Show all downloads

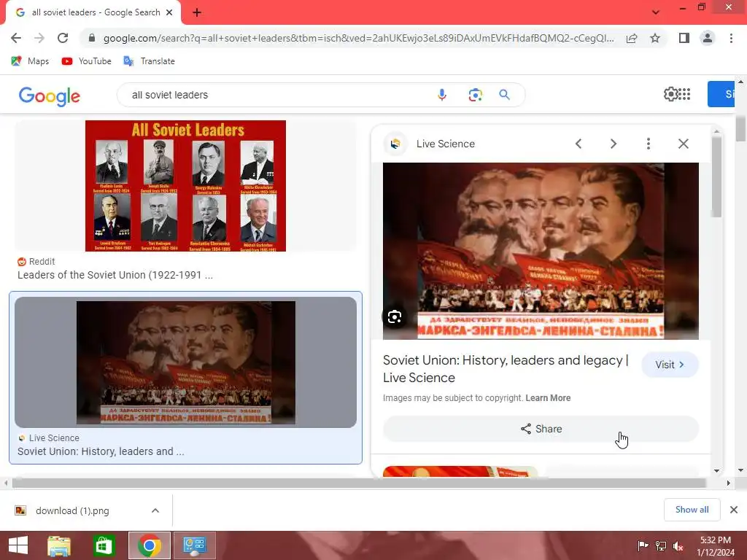(692, 510)
